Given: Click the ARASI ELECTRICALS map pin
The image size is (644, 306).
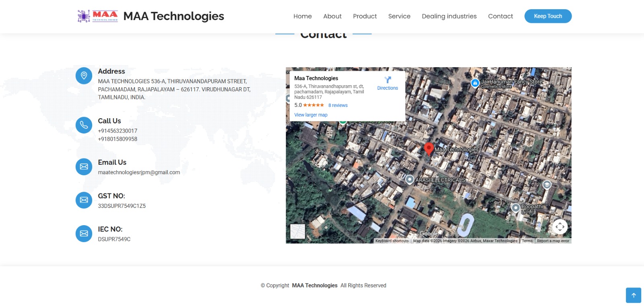Looking at the screenshot, I should click(x=409, y=180).
